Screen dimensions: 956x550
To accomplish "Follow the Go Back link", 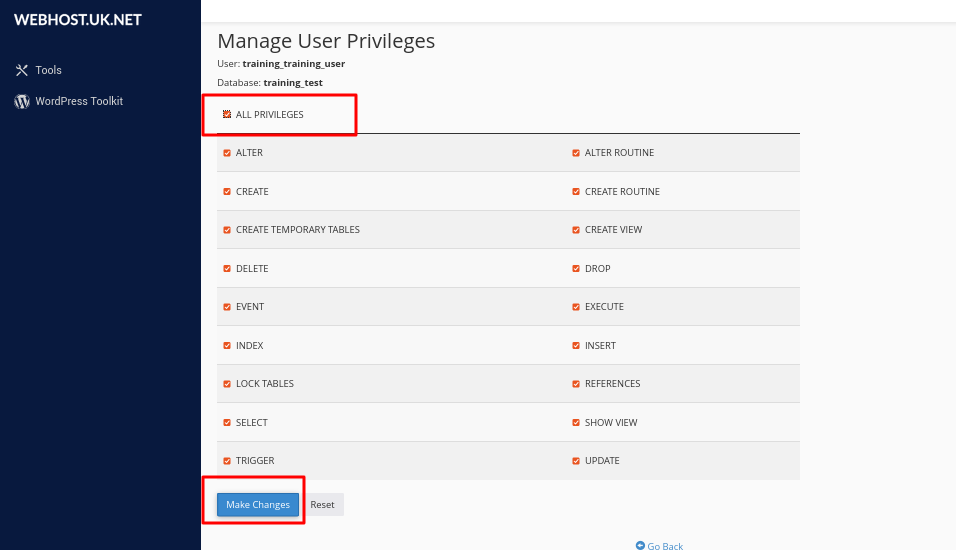I will coord(665,546).
